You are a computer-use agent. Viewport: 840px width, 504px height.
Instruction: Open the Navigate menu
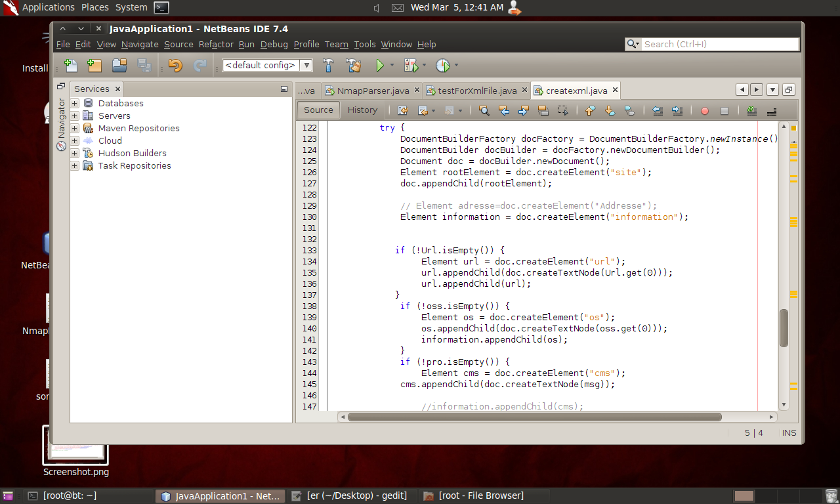coord(140,44)
